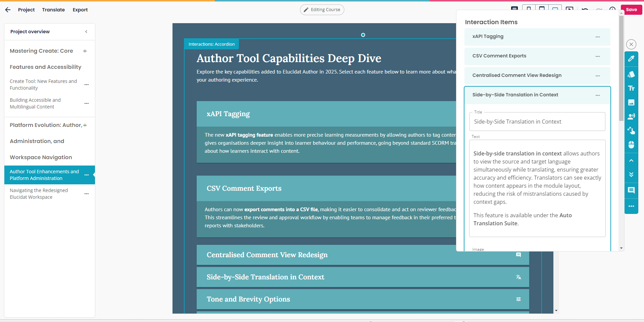Expand the CSV Comment Exports interaction item
Screen dimensions: 644x322
pos(537,56)
